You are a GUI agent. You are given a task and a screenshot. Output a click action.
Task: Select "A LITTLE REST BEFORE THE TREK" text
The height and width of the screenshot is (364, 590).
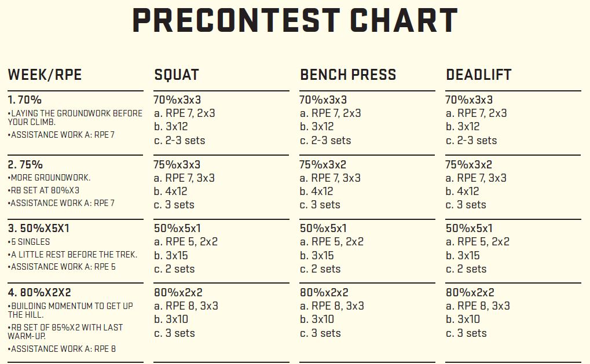(x=73, y=254)
